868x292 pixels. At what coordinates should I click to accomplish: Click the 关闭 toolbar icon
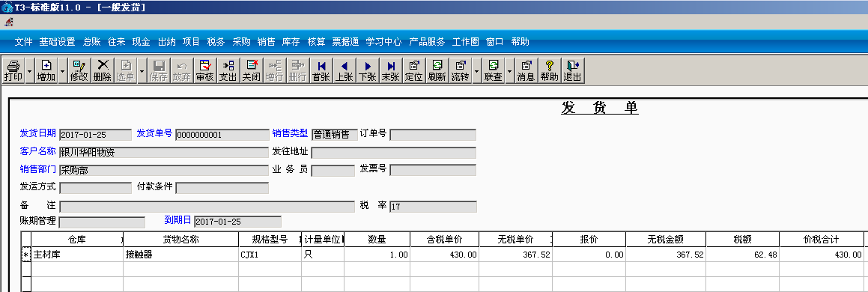pos(252,71)
